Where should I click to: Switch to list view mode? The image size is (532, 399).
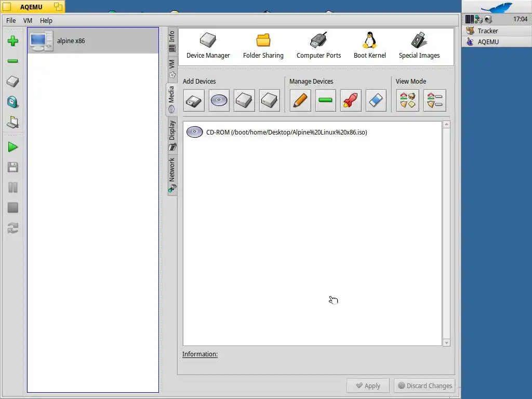tap(435, 100)
